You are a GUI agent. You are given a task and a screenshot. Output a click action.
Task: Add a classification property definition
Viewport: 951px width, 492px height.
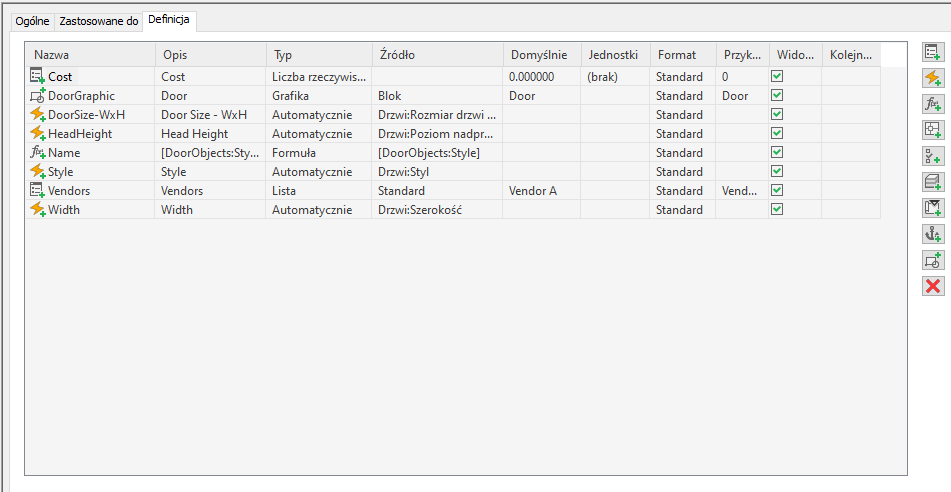932,155
